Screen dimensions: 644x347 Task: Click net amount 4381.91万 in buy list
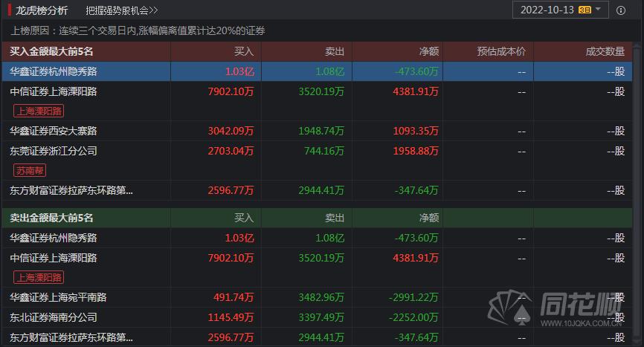416,91
